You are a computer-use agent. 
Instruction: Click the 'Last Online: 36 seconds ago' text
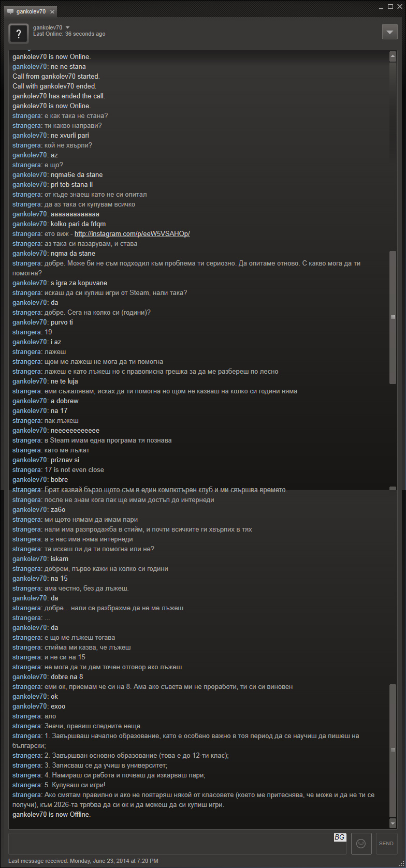tap(69, 34)
